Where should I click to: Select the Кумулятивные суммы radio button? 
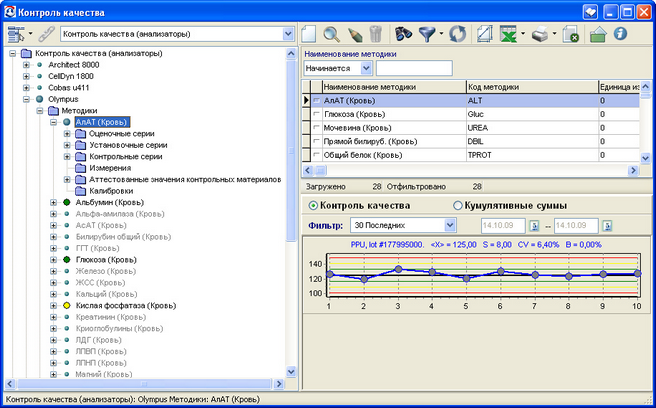coord(459,205)
